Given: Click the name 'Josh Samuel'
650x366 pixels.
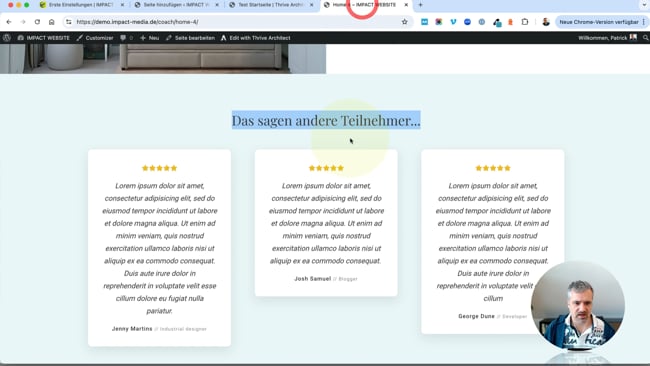Looking at the screenshot, I should click(313, 279).
